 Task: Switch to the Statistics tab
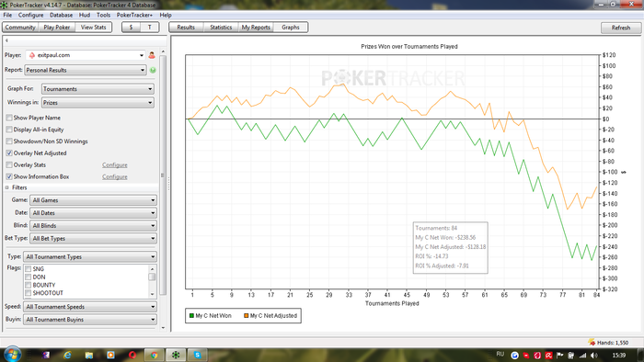(x=221, y=27)
